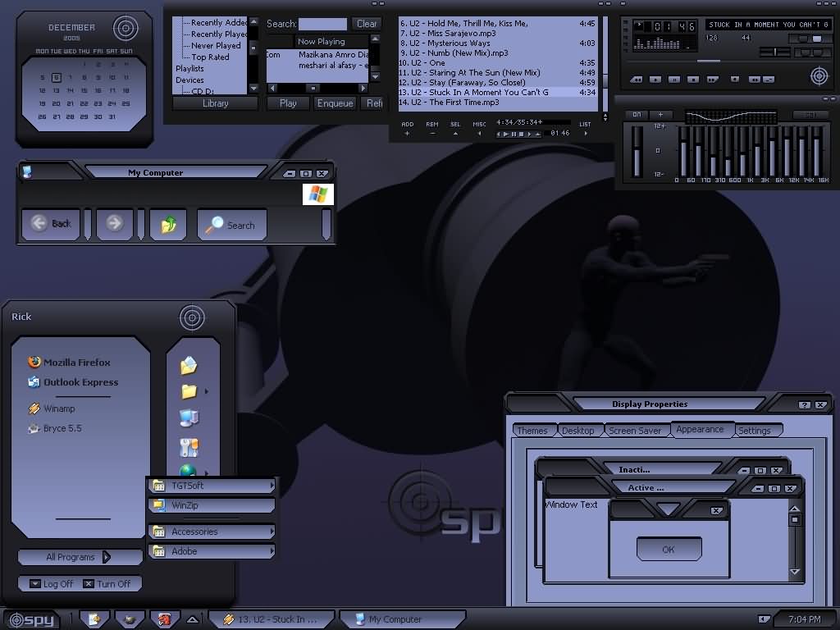Click OK in the preview message box
This screenshot has width=840, height=630.
point(669,549)
